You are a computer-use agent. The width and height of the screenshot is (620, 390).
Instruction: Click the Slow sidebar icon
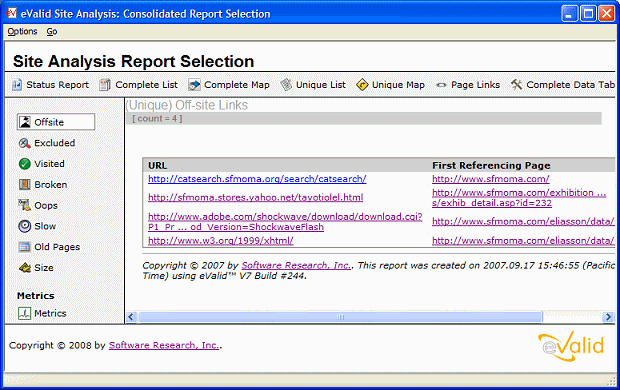pyautogui.click(x=25, y=226)
